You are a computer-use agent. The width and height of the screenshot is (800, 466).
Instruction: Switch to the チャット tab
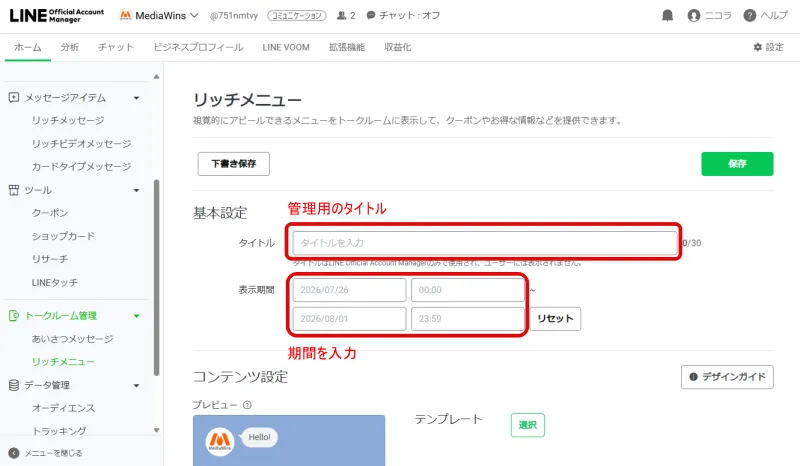(x=116, y=47)
